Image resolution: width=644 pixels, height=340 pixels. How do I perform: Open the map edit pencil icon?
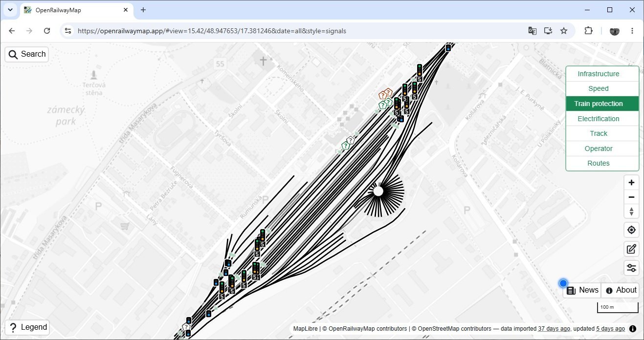coord(631,249)
